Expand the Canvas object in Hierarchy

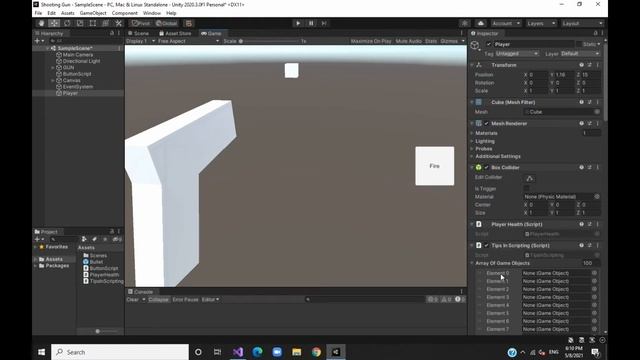(x=53, y=80)
